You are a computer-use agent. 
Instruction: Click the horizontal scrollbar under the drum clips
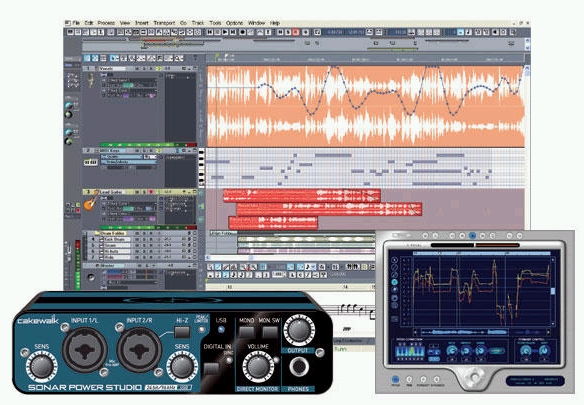291,257
